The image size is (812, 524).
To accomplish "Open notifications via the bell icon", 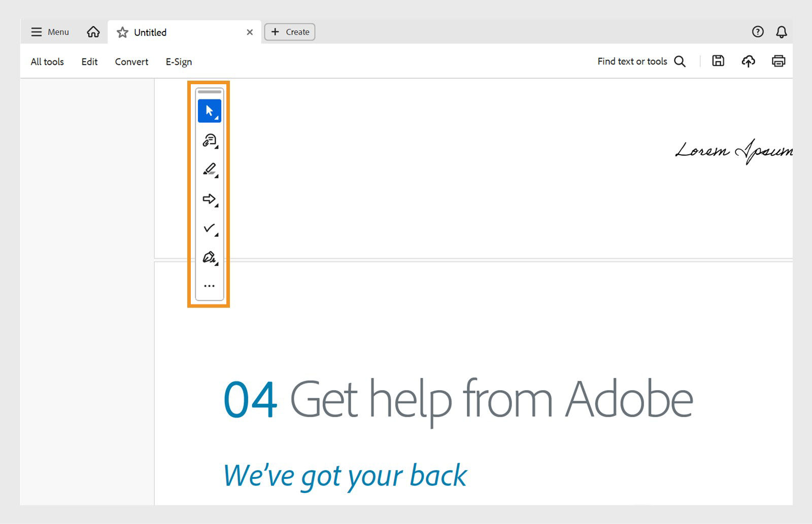I will pos(782,31).
